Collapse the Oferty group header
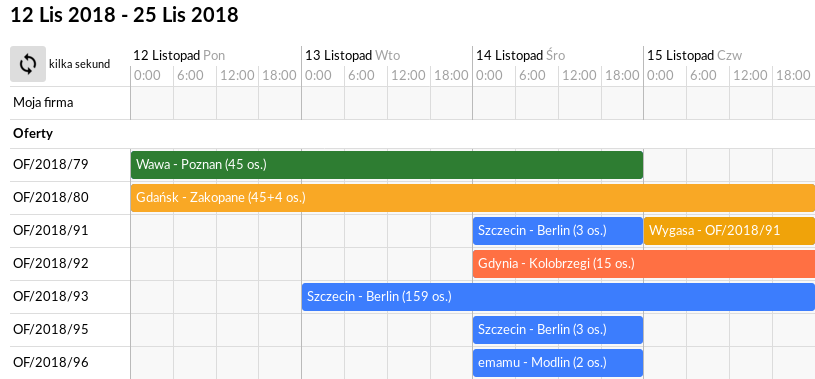815x379 pixels. [x=33, y=134]
